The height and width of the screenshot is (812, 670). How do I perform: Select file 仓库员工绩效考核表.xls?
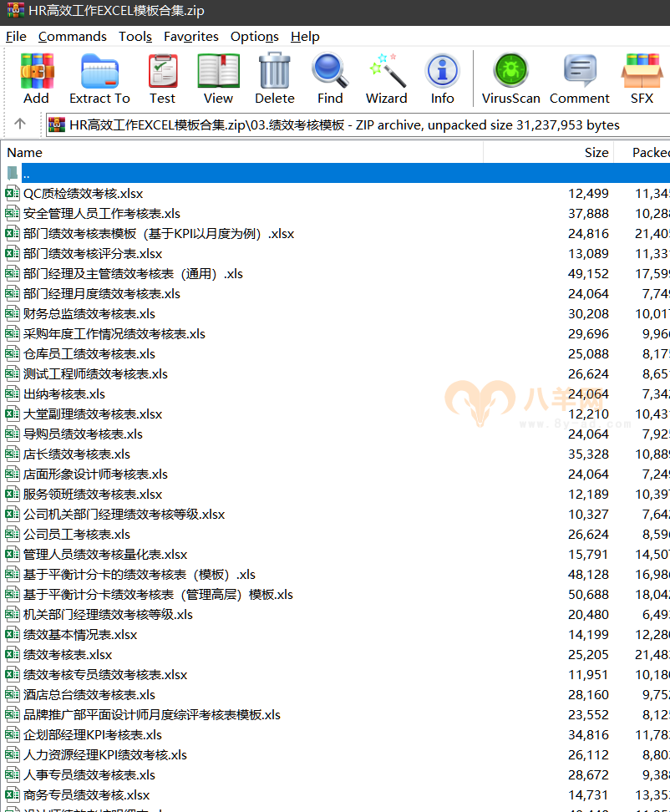tap(89, 353)
